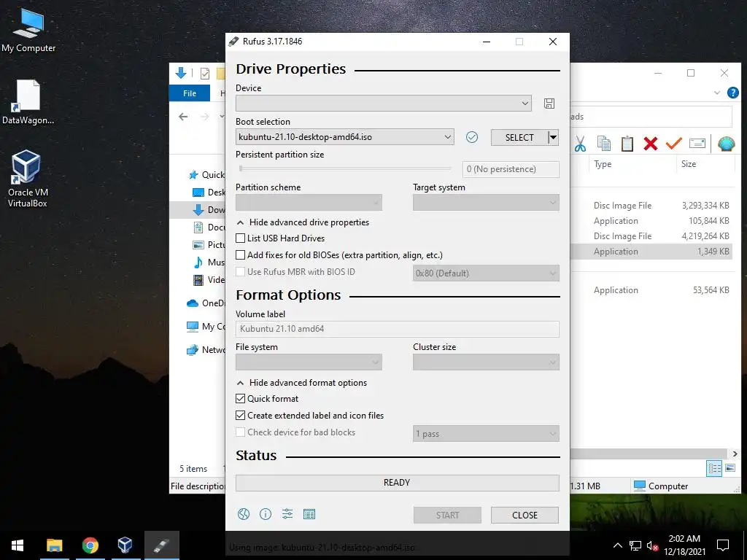Open Oracle VM VirtualBox desktop icon
Screen dimensions: 747x560
click(27, 179)
